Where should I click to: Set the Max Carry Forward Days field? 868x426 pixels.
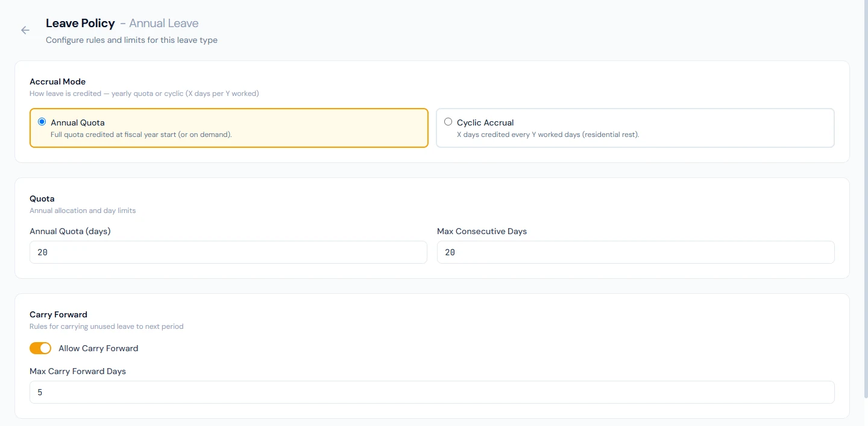point(432,392)
